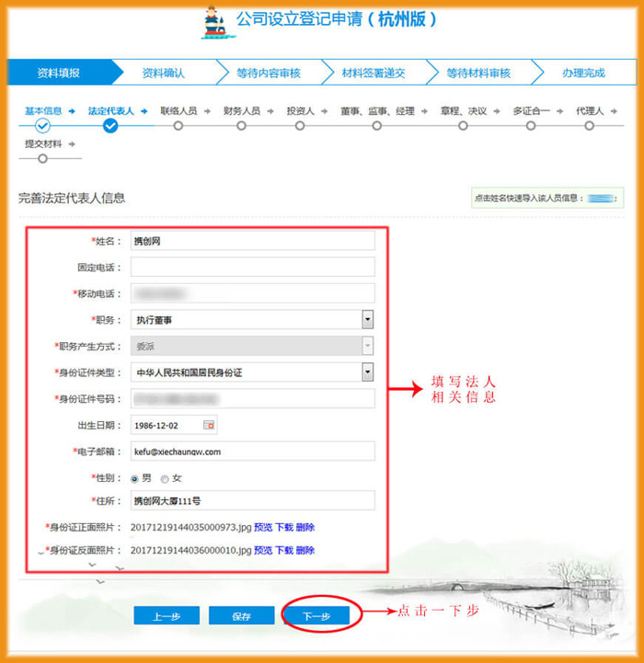Click the checkmark circle under 基本信息

[x=42, y=126]
